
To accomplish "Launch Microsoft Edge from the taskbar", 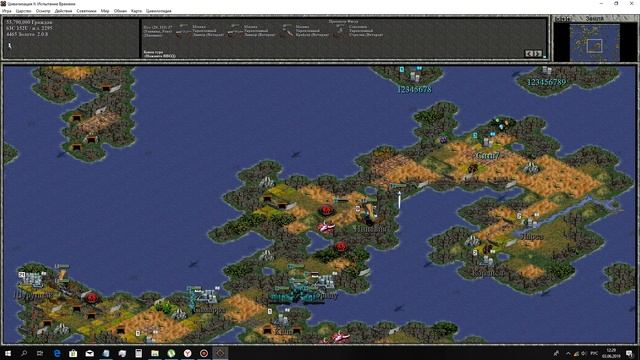I will coord(57,353).
